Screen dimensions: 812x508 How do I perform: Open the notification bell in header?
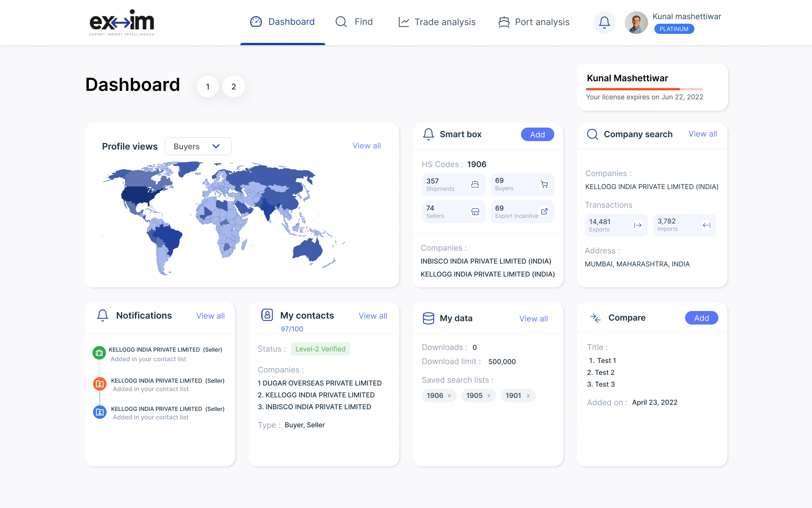click(x=604, y=23)
